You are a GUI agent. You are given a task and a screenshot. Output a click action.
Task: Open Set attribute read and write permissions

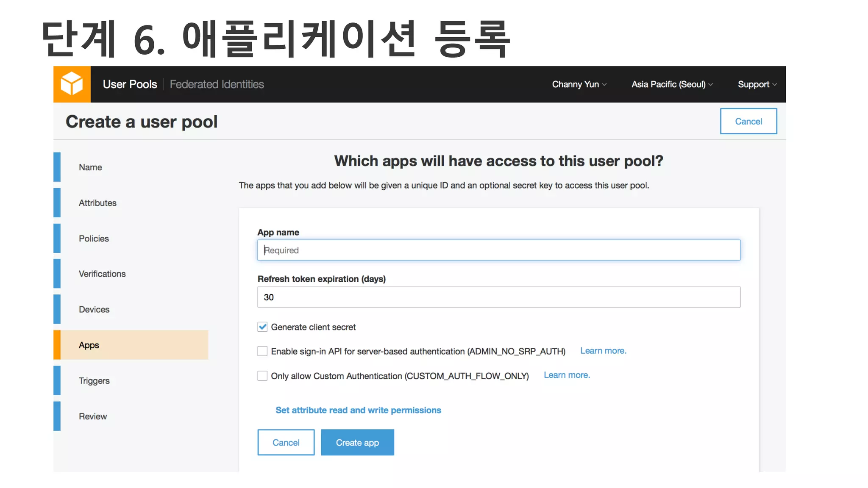(358, 410)
